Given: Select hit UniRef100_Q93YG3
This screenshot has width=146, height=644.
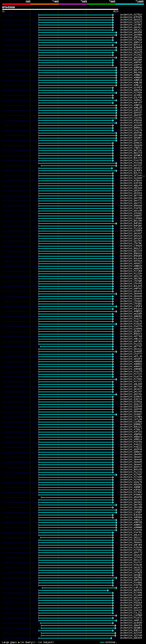Looking at the screenshot, I should point(131,20).
